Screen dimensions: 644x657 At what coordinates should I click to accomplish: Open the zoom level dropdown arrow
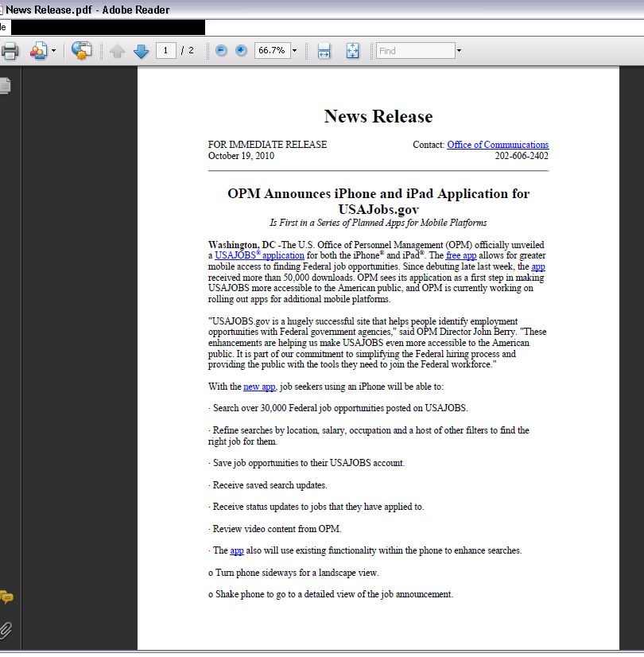tap(294, 51)
